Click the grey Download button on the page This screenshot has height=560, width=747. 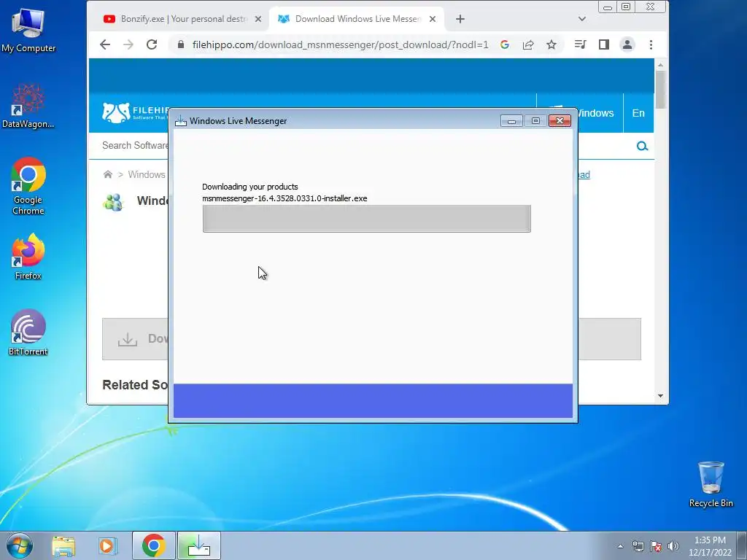pos(135,339)
